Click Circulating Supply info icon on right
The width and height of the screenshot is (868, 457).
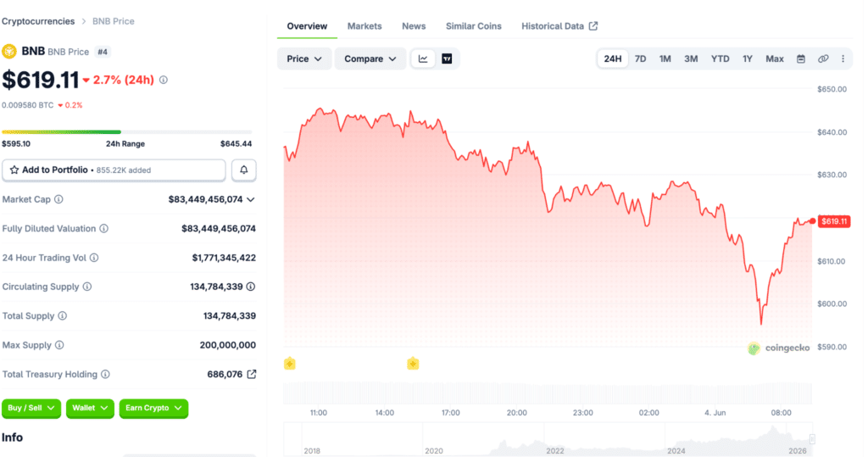point(251,287)
